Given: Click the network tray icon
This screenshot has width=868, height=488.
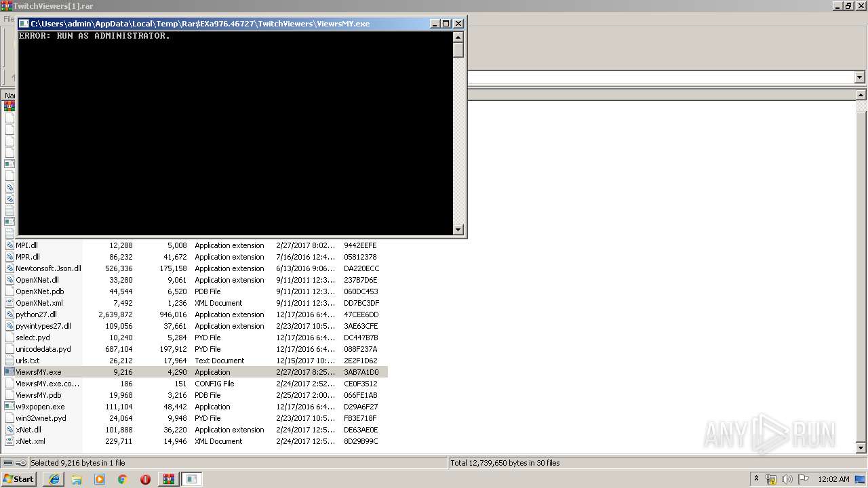Looking at the screenshot, I should [x=771, y=479].
